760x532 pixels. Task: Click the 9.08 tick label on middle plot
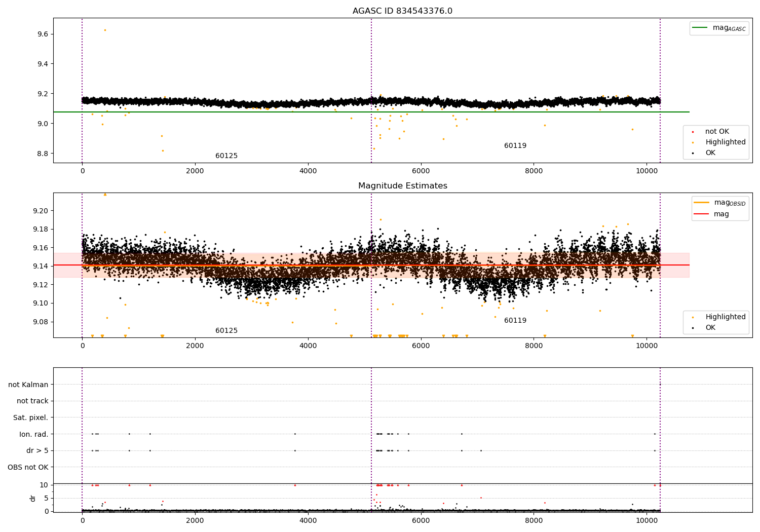(x=40, y=322)
